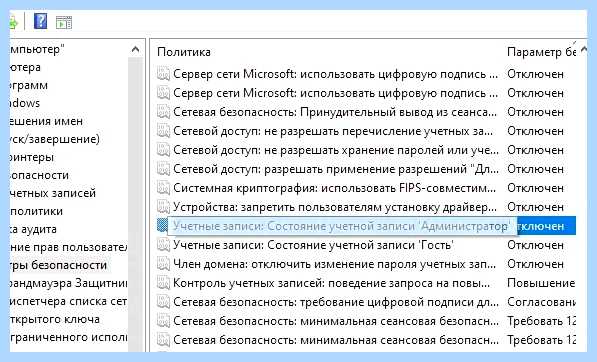Click icon of the selected 'Администратор' policy row
The width and height of the screenshot is (597, 362).
(x=162, y=226)
